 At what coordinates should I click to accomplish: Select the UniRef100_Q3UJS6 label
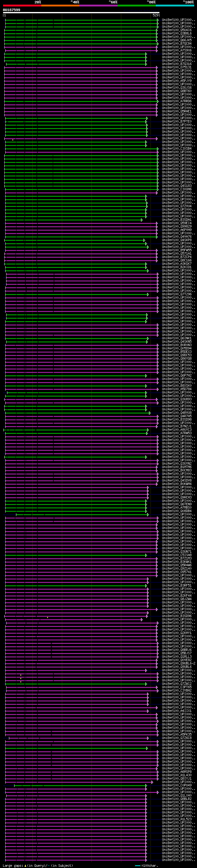point(177,88)
